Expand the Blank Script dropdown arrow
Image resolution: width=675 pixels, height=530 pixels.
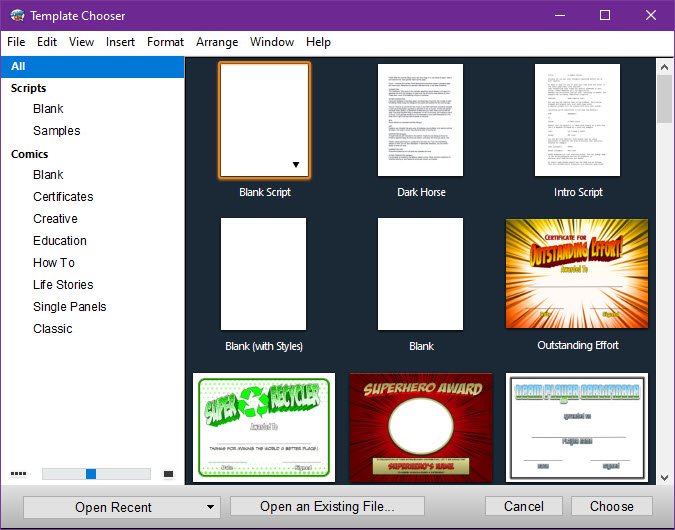(x=296, y=164)
